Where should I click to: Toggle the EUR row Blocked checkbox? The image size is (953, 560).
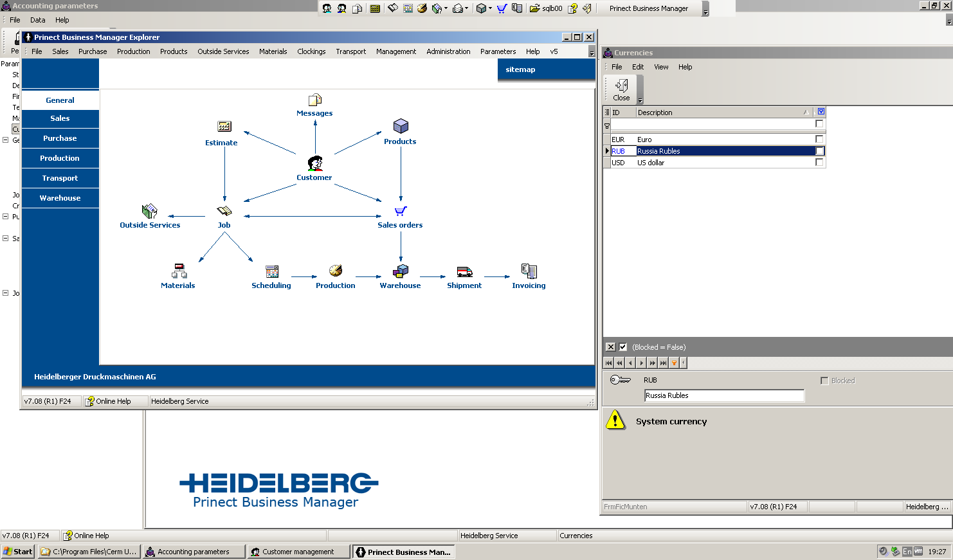(x=819, y=139)
